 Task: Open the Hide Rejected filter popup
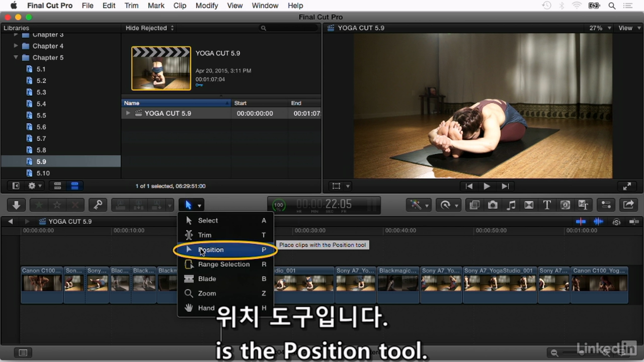click(x=150, y=28)
